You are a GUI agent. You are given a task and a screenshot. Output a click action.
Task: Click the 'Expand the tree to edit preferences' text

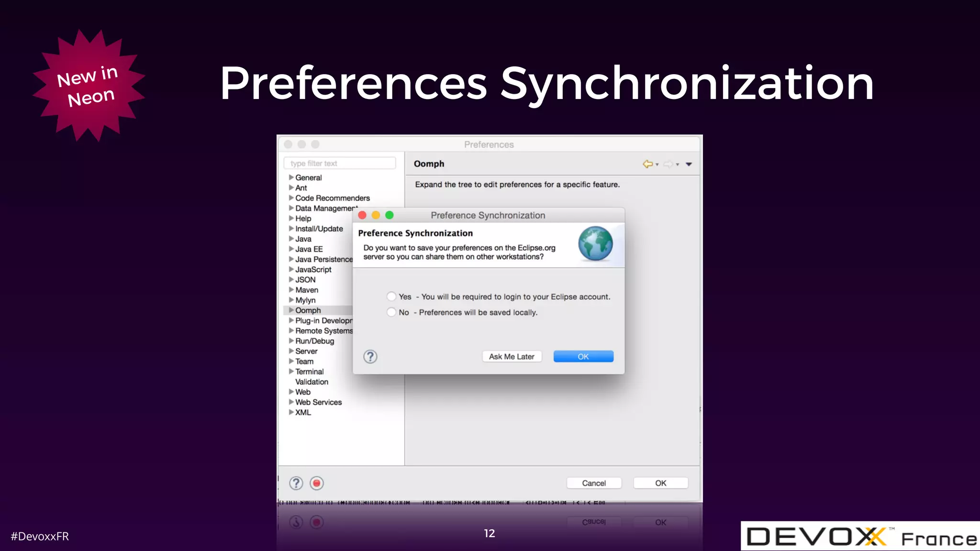pos(517,185)
